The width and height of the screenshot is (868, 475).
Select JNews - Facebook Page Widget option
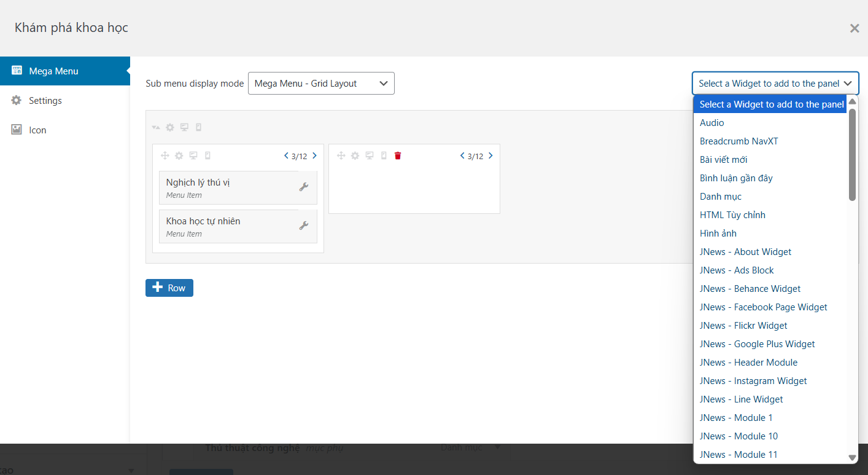point(770,307)
